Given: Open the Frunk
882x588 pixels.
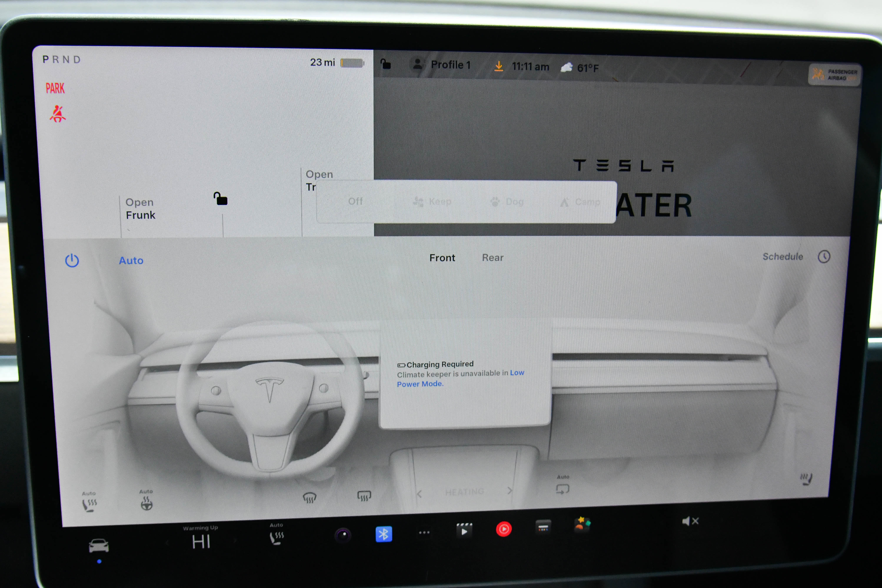Looking at the screenshot, I should tap(140, 208).
